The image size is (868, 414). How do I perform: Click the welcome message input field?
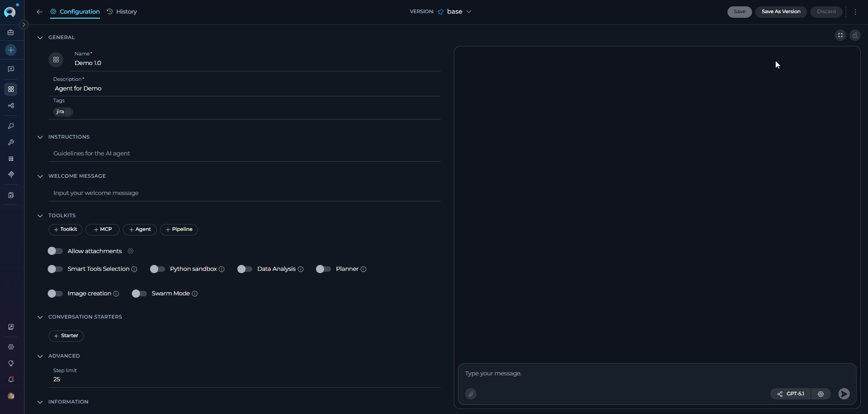[245, 193]
